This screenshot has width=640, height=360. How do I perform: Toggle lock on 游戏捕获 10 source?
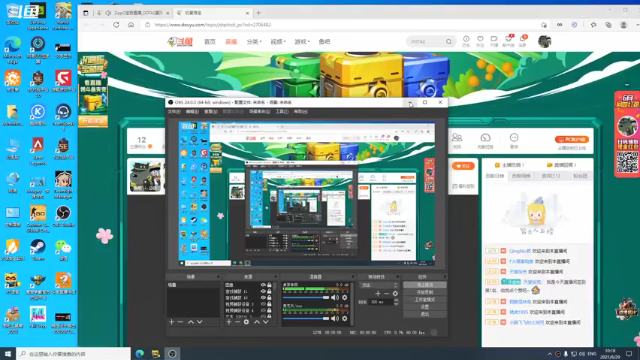(x=269, y=298)
